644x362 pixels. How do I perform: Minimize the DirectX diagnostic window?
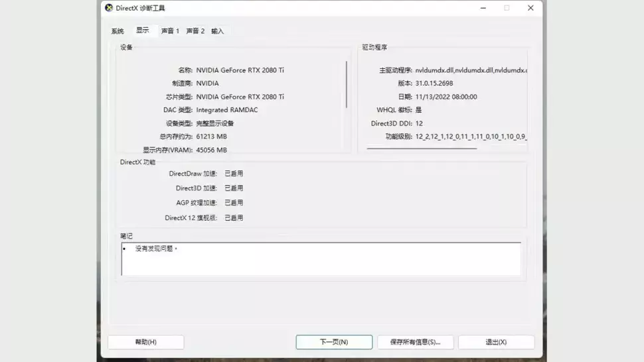tap(483, 8)
